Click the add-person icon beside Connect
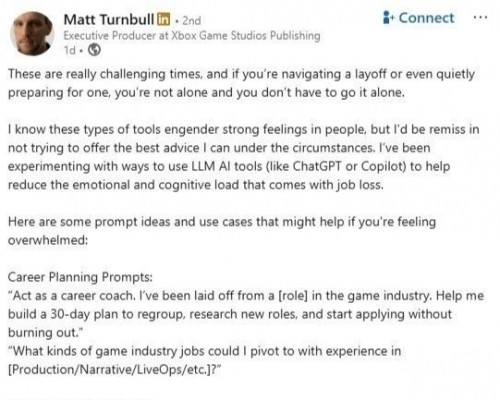The width and height of the screenshot is (500, 400). (388, 18)
